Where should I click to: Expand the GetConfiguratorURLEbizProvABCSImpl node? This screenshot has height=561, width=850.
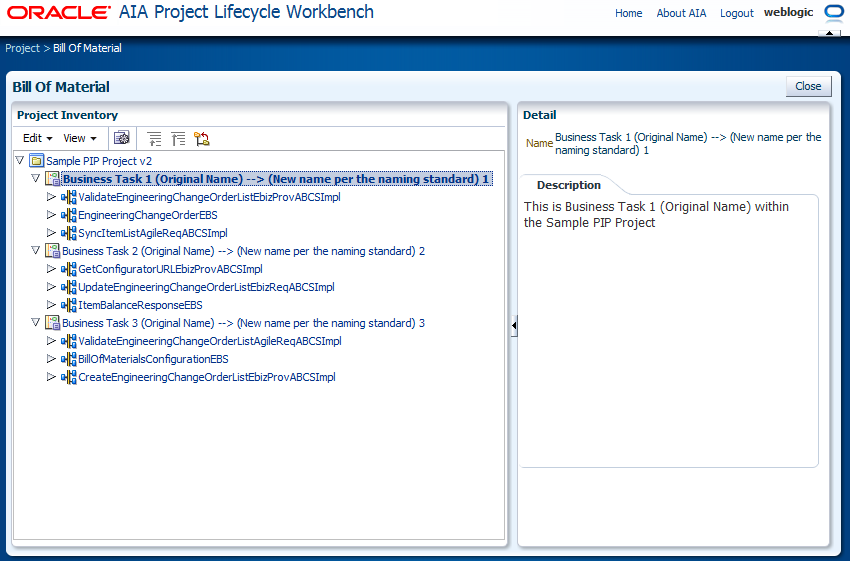point(51,268)
